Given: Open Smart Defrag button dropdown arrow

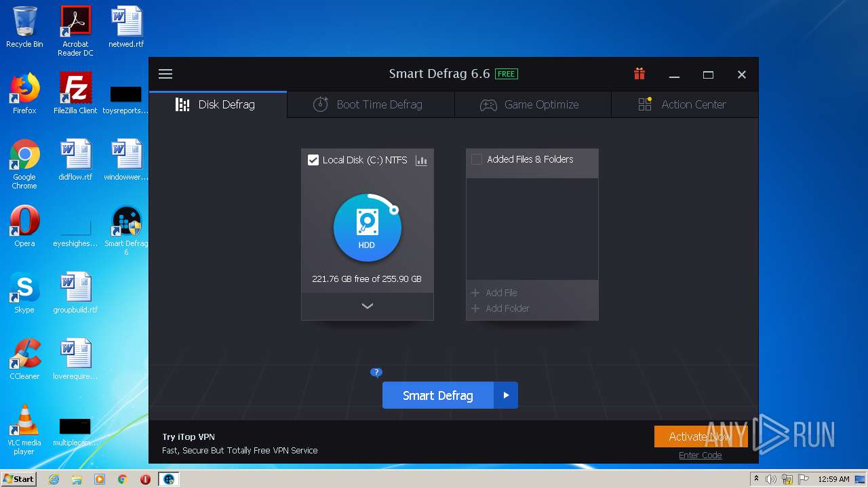Looking at the screenshot, I should (506, 395).
